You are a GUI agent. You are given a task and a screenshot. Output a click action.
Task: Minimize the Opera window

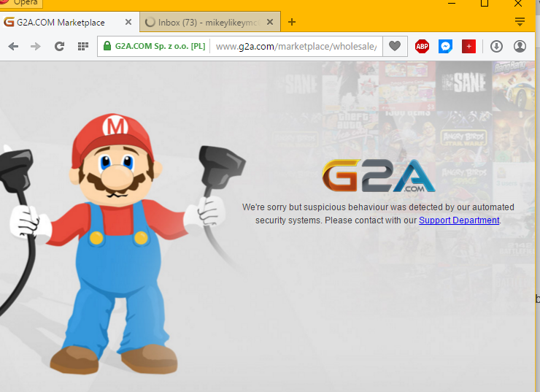point(452,4)
